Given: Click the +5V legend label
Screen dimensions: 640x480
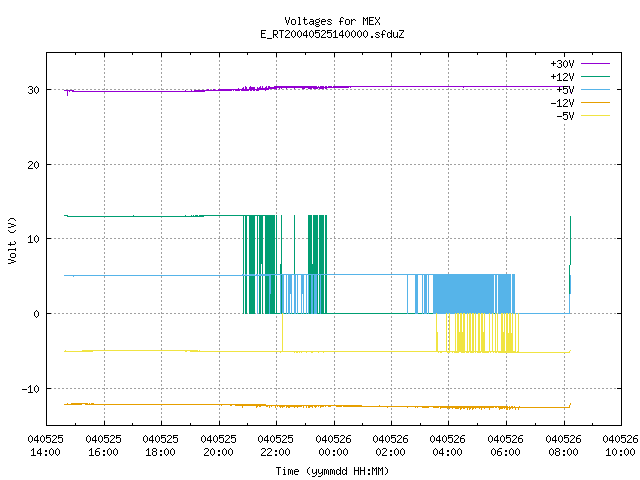Looking at the screenshot, I should click(x=565, y=90).
